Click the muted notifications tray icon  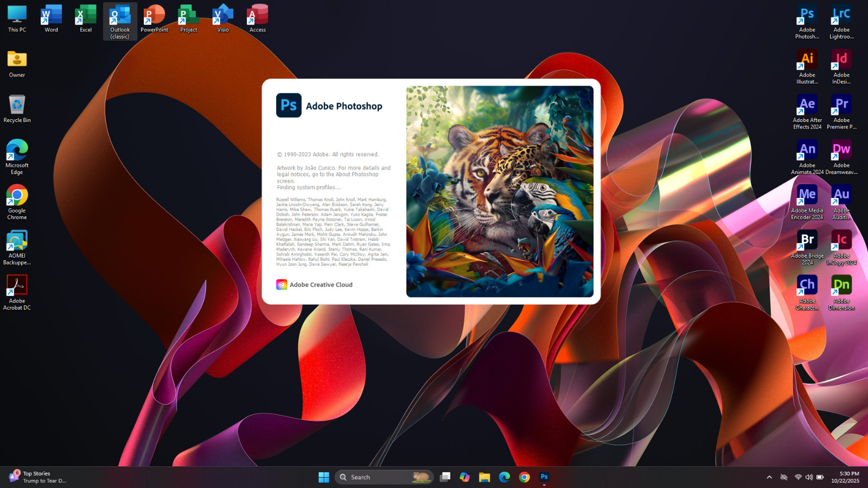[x=784, y=477]
